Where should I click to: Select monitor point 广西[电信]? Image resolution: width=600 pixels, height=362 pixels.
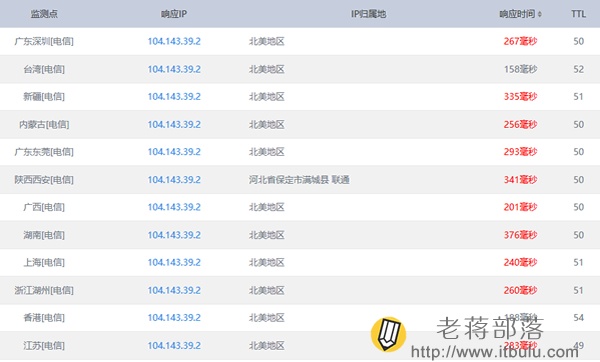[44, 207]
